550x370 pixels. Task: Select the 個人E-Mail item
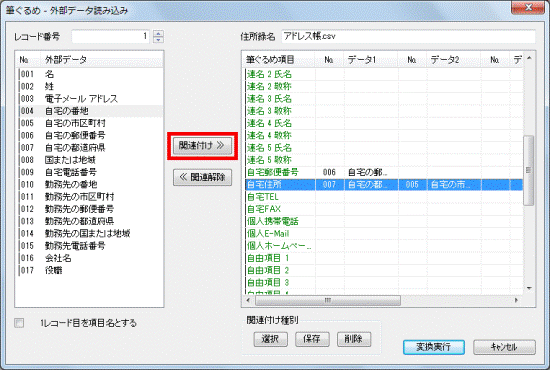coord(268,234)
